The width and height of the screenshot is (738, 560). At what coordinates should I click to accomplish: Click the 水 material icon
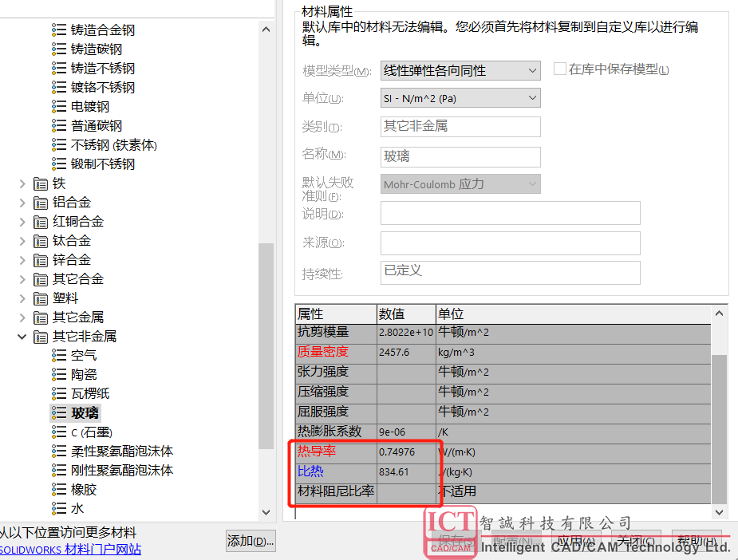(x=59, y=509)
